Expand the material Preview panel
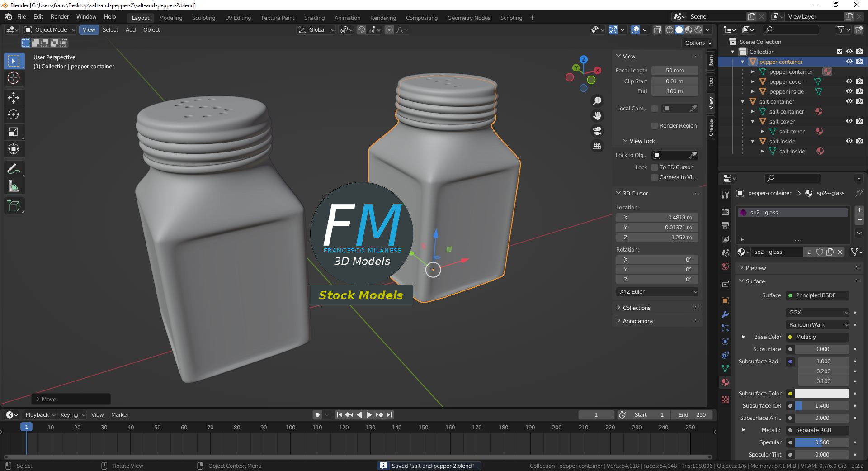The image size is (868, 471). coord(755,268)
